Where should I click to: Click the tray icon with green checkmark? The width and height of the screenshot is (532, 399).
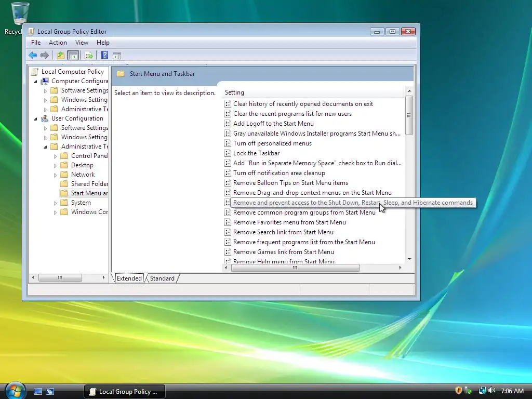click(x=468, y=391)
